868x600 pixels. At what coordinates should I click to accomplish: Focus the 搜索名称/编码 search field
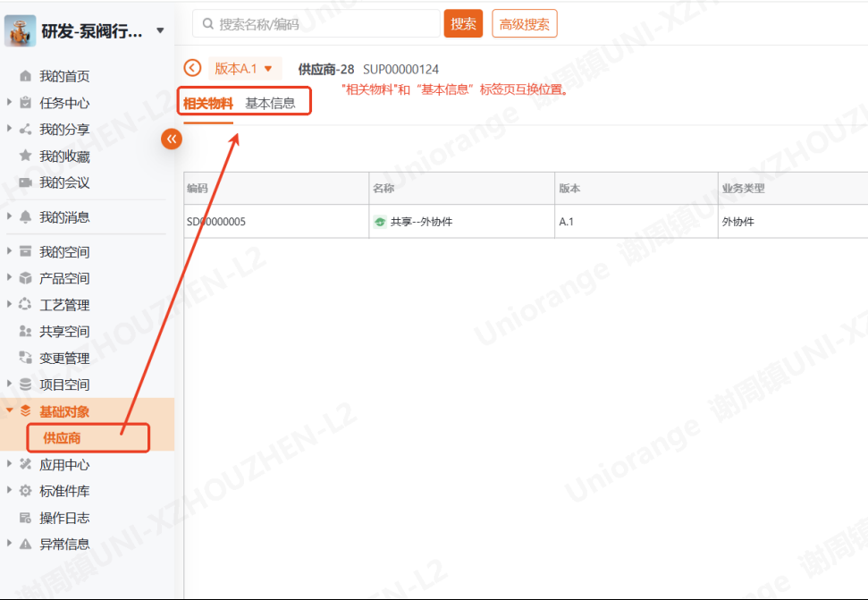(x=317, y=24)
